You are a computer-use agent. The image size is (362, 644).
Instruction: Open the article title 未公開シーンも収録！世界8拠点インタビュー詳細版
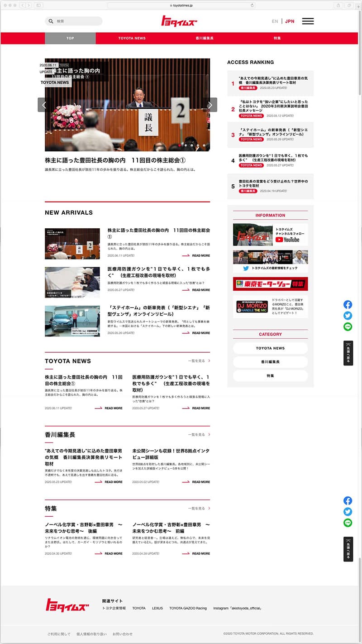[x=171, y=454]
